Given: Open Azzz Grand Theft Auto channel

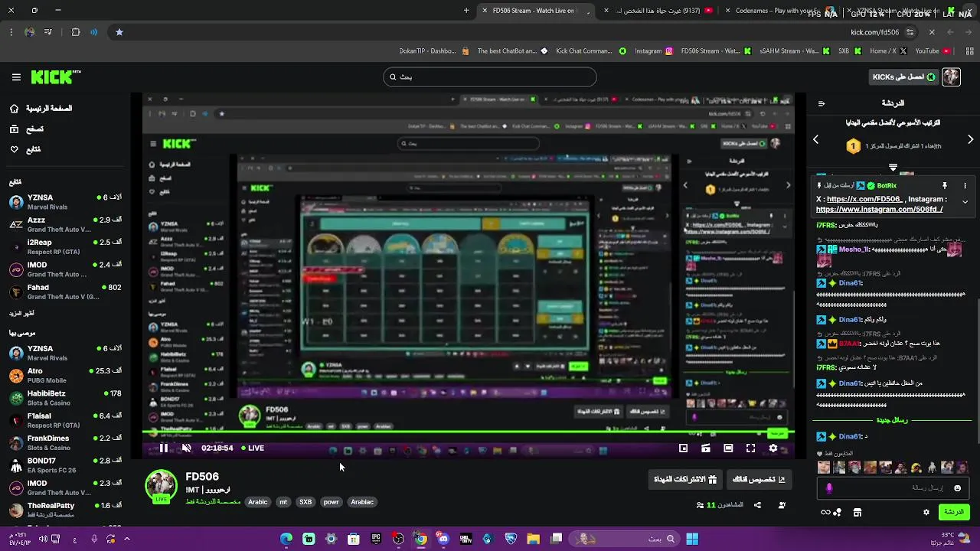Looking at the screenshot, I should (x=65, y=224).
